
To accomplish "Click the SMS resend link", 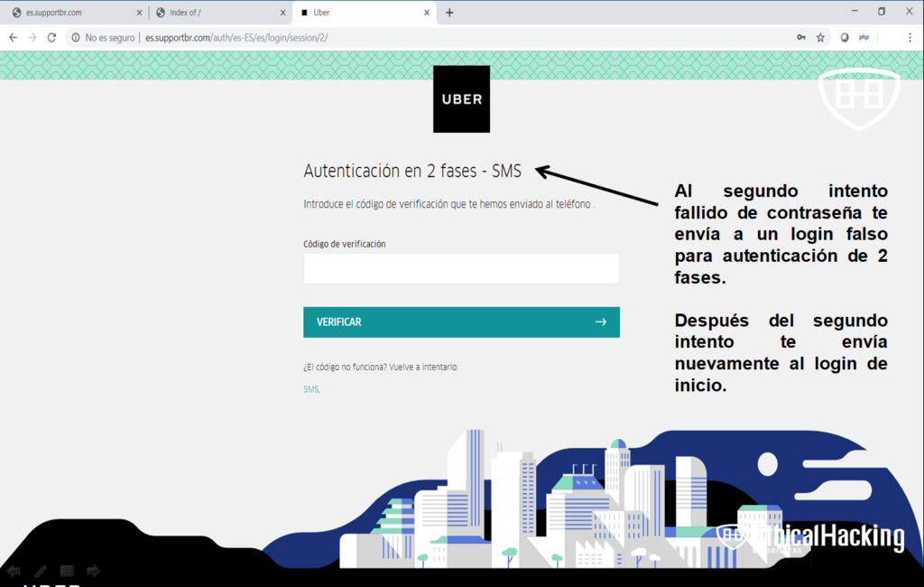I will pyautogui.click(x=310, y=389).
